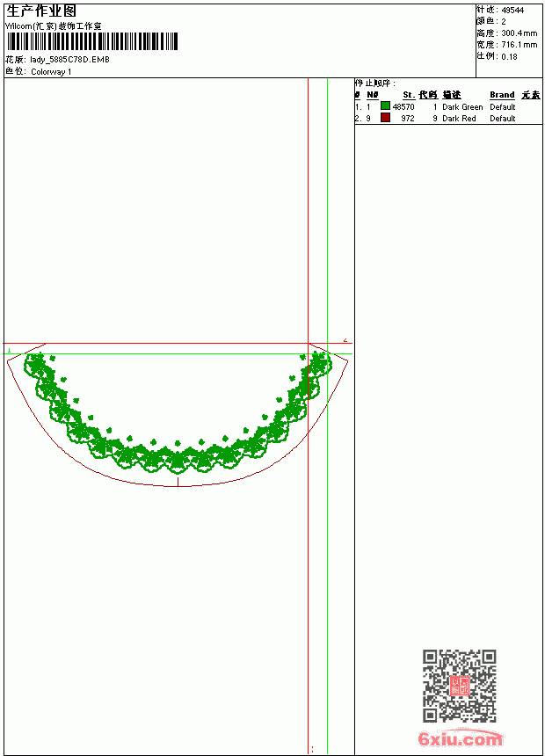Select the Dark Red description text
Image resolution: width=545 pixels, height=756 pixels.
coord(459,119)
